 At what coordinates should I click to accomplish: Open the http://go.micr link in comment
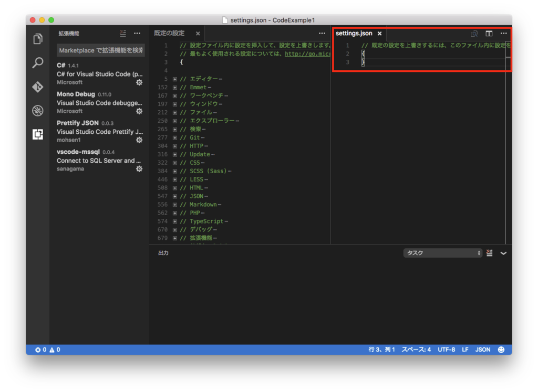(307, 54)
